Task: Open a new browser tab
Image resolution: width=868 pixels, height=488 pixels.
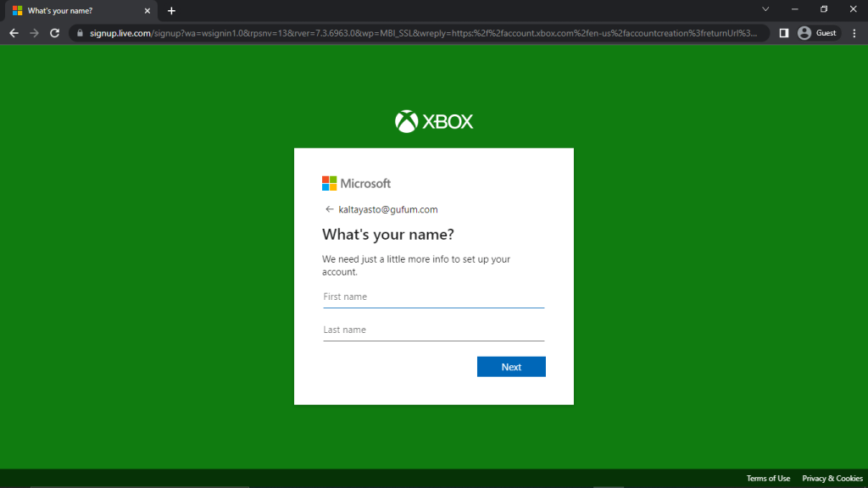Action: click(x=171, y=10)
